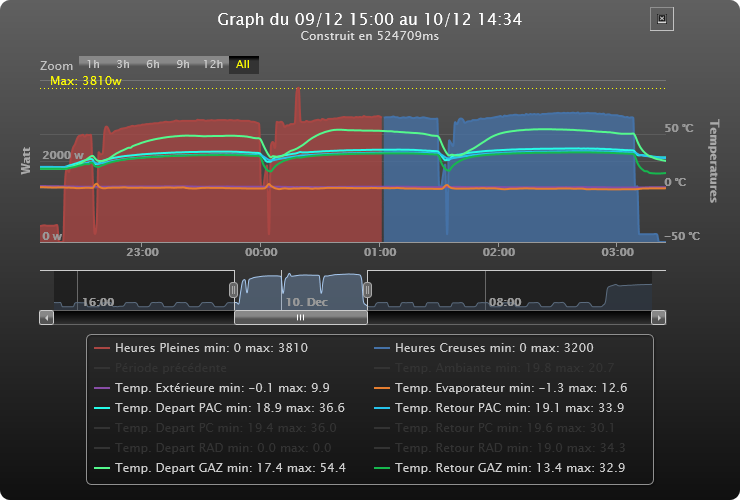Set zoom range to 3h

[x=123, y=64]
